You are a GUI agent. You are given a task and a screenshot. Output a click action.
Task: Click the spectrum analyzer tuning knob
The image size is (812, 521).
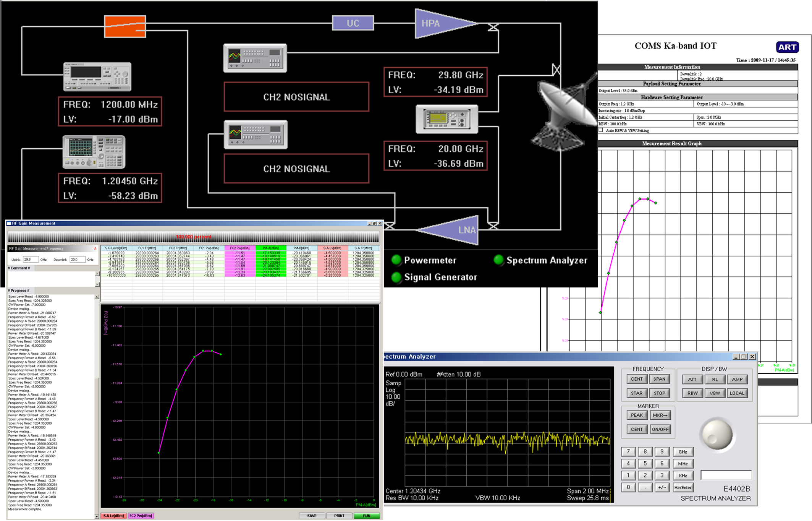(x=717, y=435)
